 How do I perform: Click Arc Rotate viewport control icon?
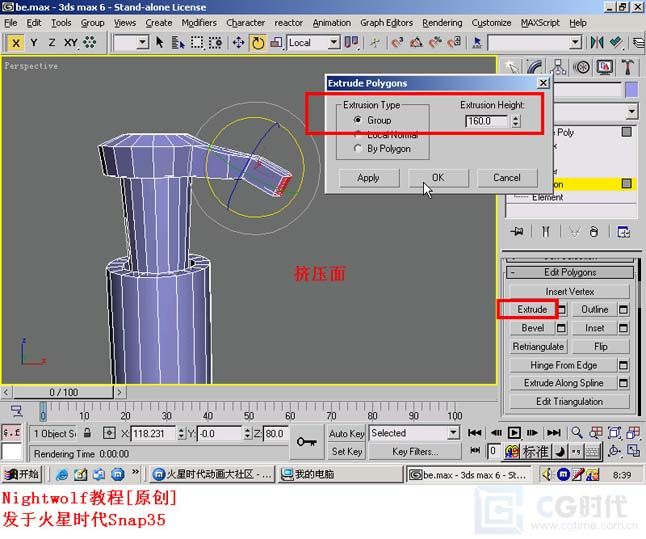tap(614, 452)
